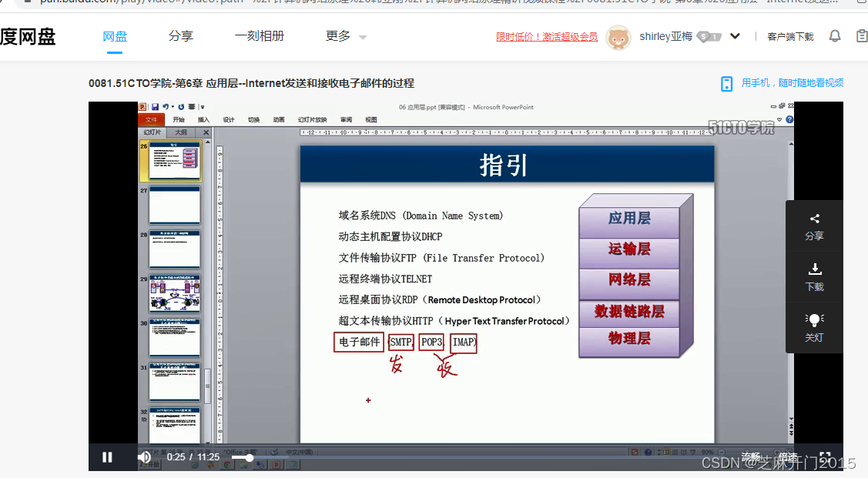
Task: Switch to the 幻灯片 pane tab
Action: 152,132
